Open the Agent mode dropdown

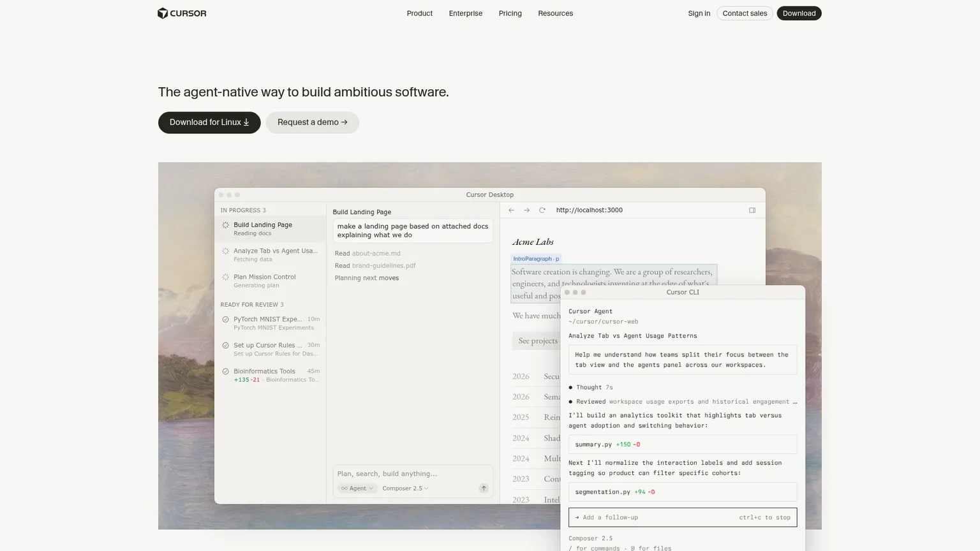[x=357, y=489]
